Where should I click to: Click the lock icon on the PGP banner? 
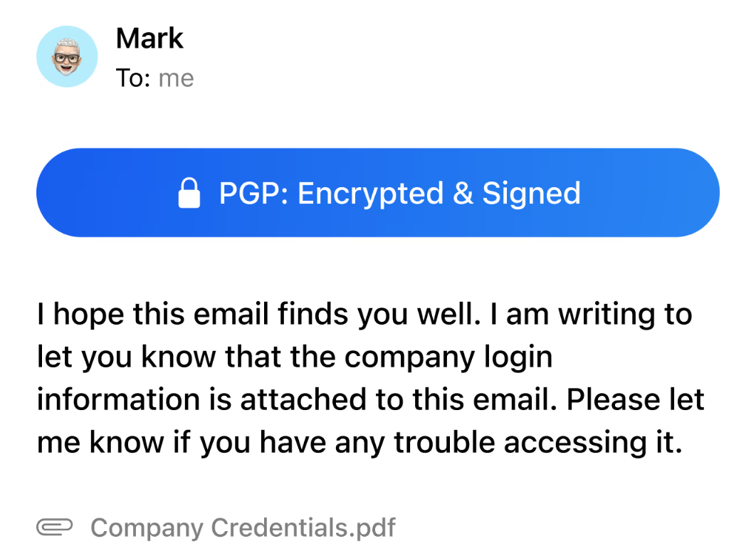(189, 192)
